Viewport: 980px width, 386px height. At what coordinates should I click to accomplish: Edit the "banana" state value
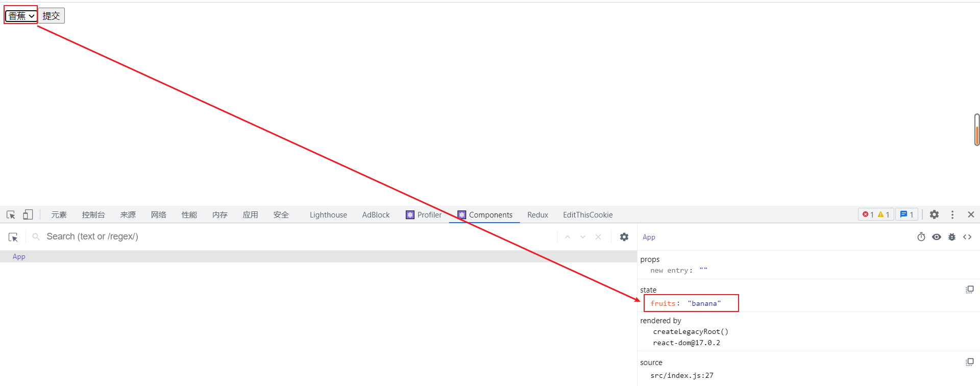click(x=704, y=303)
